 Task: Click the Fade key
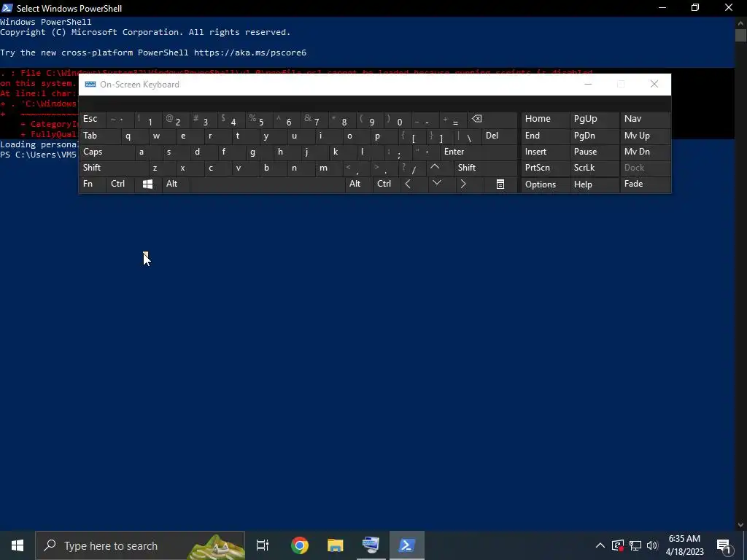(645, 184)
